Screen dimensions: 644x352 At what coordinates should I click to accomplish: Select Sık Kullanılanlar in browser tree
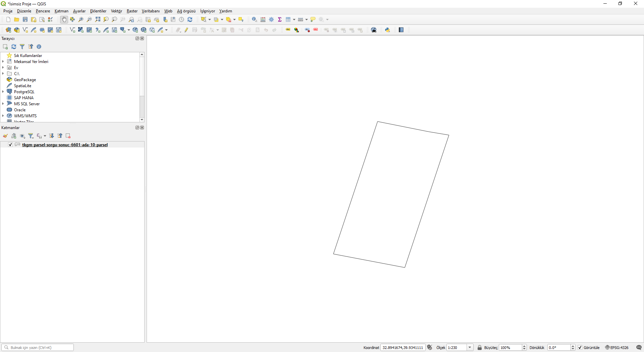[28, 56]
